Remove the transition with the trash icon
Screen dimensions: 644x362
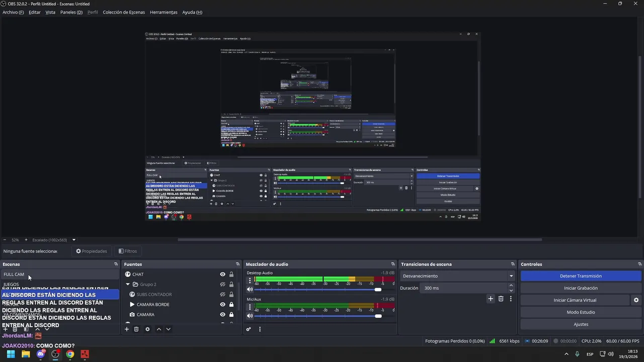click(x=501, y=299)
